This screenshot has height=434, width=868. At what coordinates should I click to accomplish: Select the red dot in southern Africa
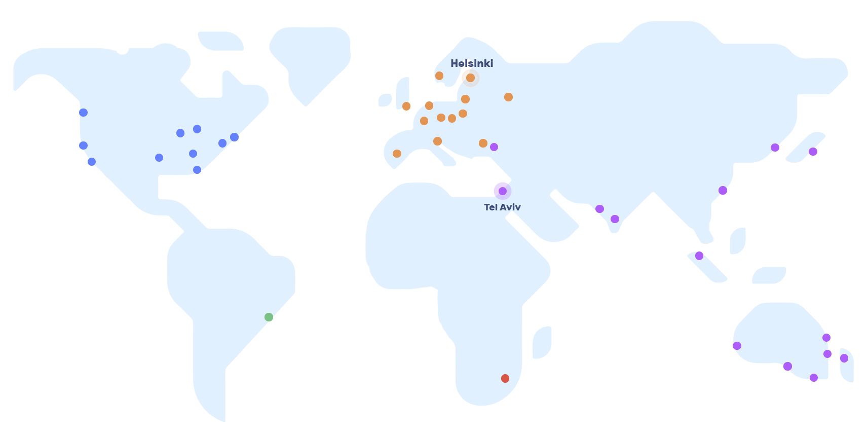[x=505, y=378]
